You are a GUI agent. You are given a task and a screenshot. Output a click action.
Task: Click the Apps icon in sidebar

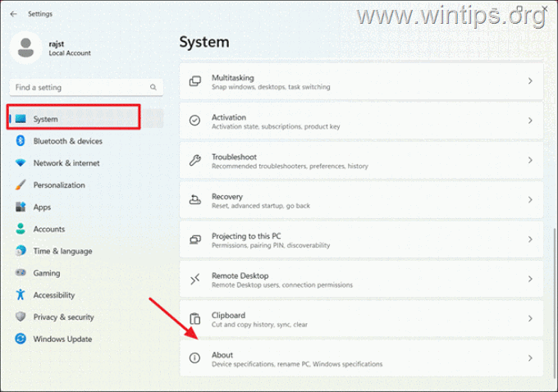tap(21, 207)
